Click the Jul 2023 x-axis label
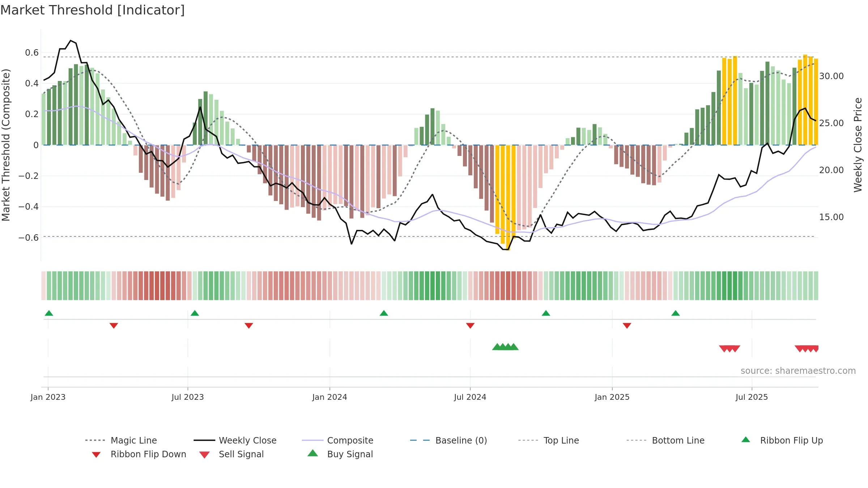 coord(188,397)
